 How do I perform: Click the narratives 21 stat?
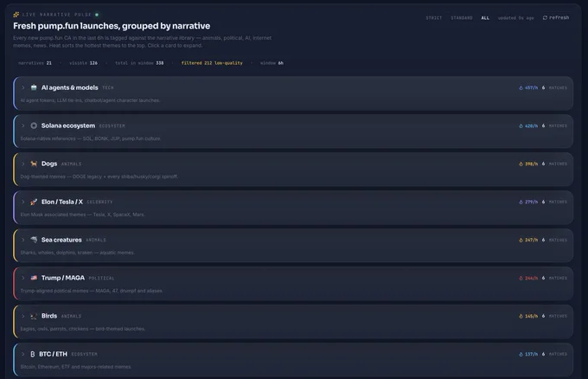coord(35,63)
